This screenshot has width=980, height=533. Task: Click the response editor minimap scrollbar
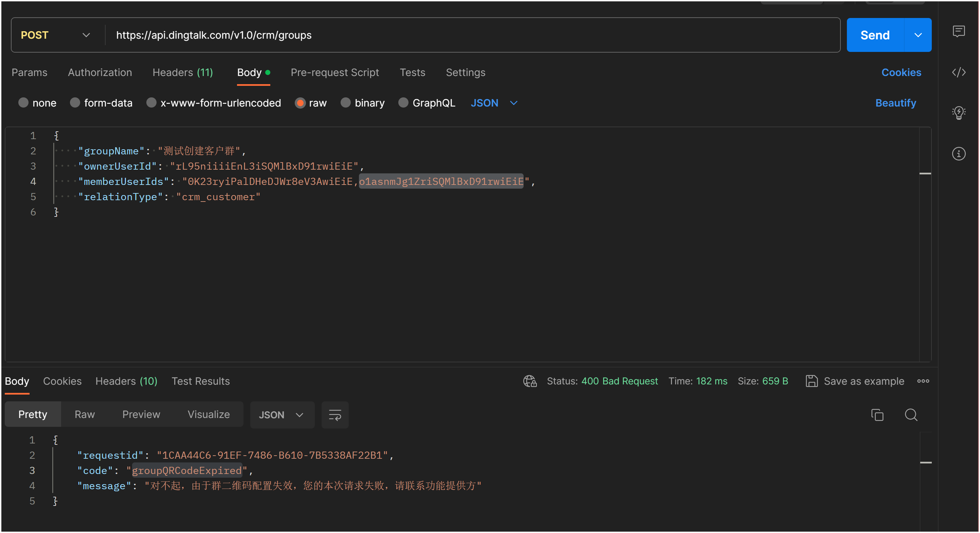tap(925, 481)
